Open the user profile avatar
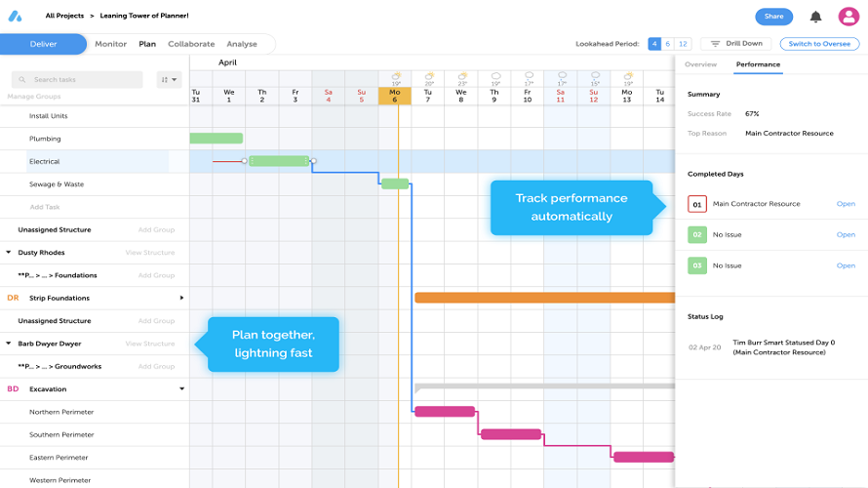The height and width of the screenshot is (488, 868). tap(848, 17)
